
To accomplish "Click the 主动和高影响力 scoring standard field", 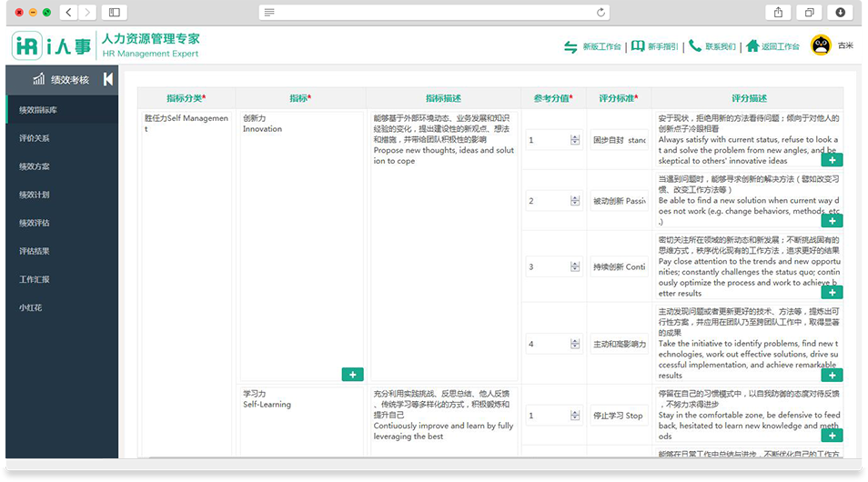I will 619,344.
